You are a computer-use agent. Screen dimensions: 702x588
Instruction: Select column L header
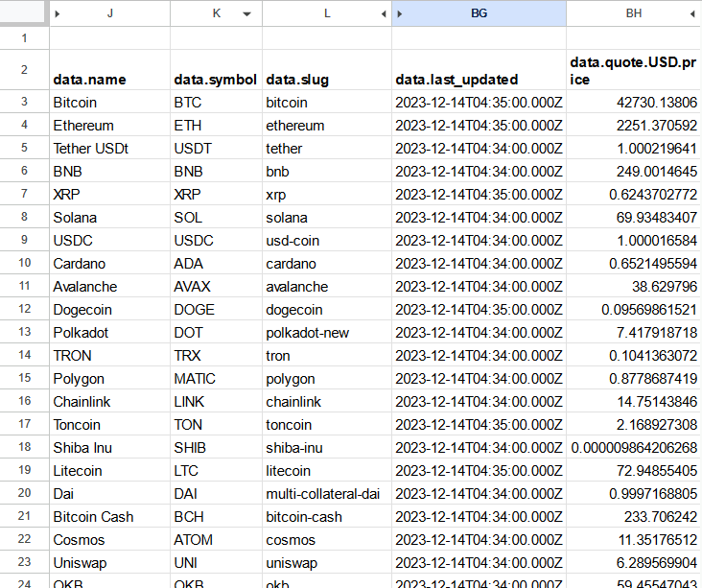327,13
